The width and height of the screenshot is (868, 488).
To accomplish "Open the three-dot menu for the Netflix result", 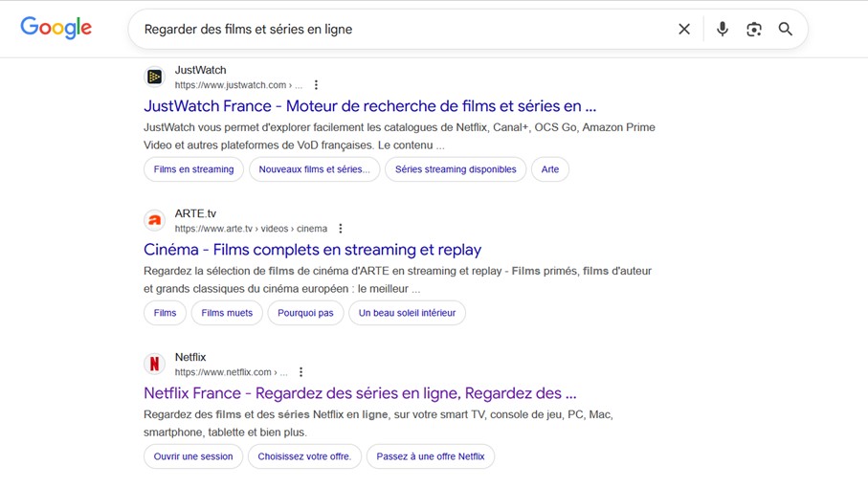I will click(x=300, y=372).
